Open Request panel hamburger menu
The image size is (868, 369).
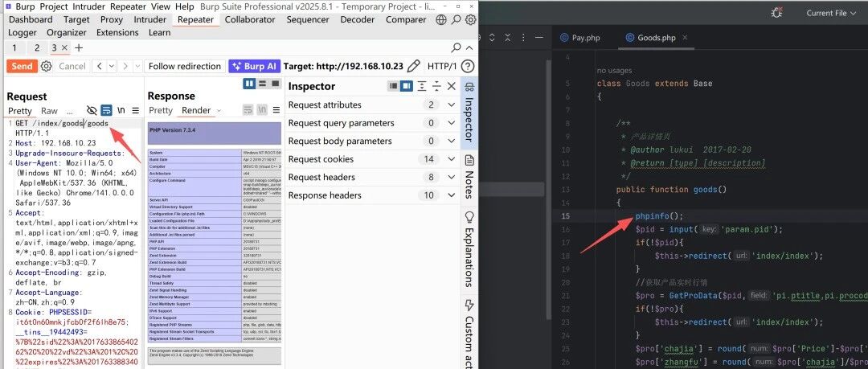pos(136,110)
